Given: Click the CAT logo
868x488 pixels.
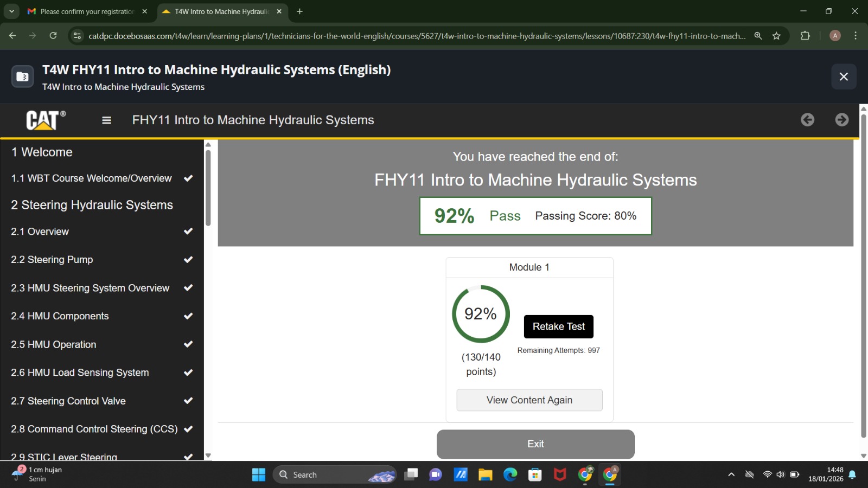Looking at the screenshot, I should [x=46, y=120].
